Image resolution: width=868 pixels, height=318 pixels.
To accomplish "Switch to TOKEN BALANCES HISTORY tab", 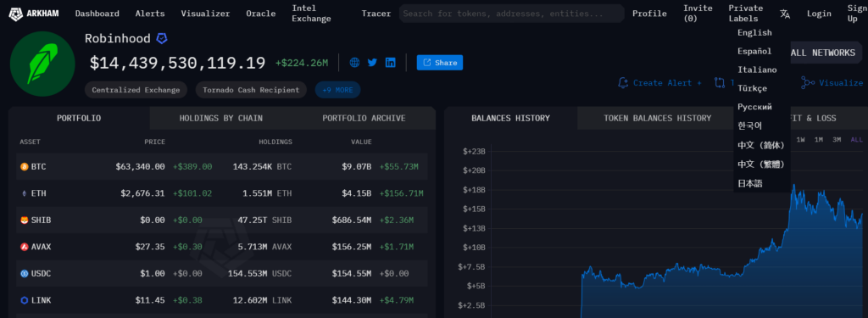I will point(657,118).
